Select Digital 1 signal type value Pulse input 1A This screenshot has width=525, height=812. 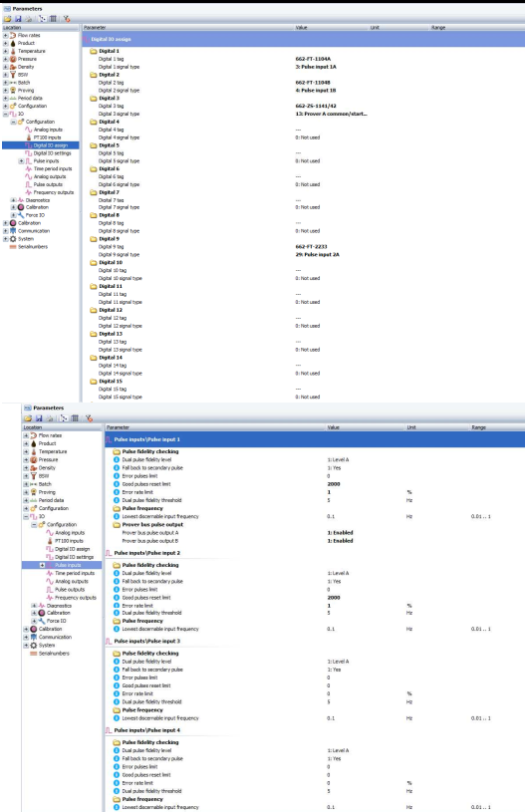[x=316, y=67]
